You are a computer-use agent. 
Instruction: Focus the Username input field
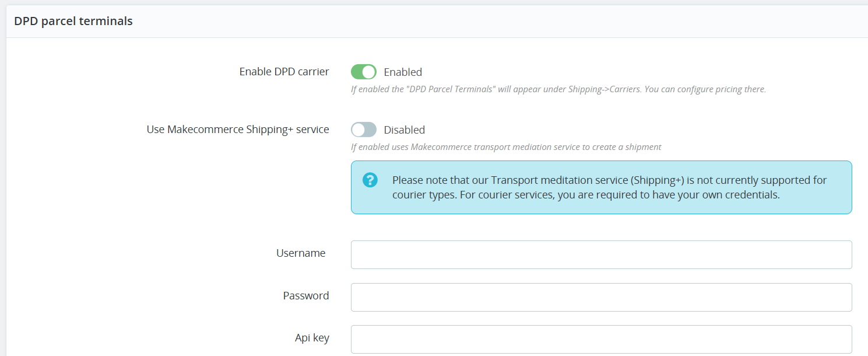click(x=601, y=254)
